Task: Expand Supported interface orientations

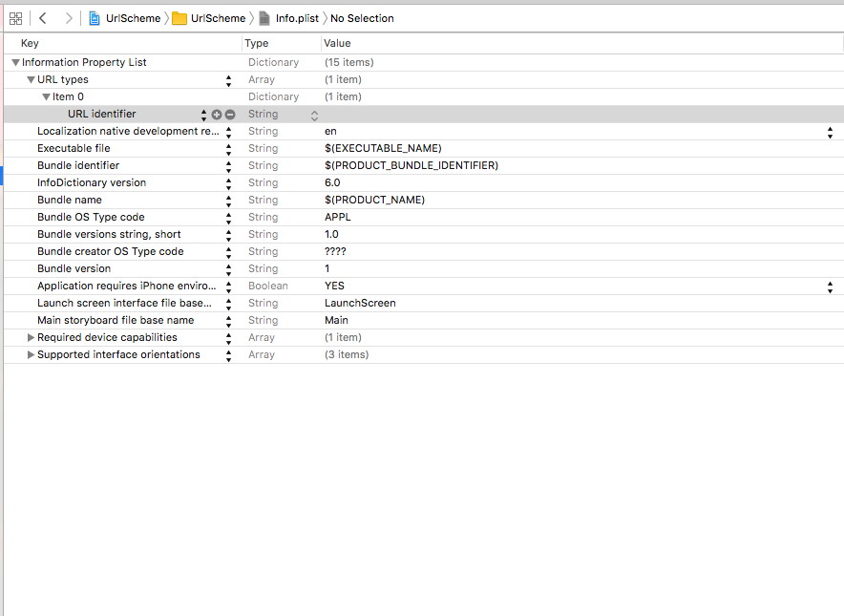Action: (x=31, y=355)
